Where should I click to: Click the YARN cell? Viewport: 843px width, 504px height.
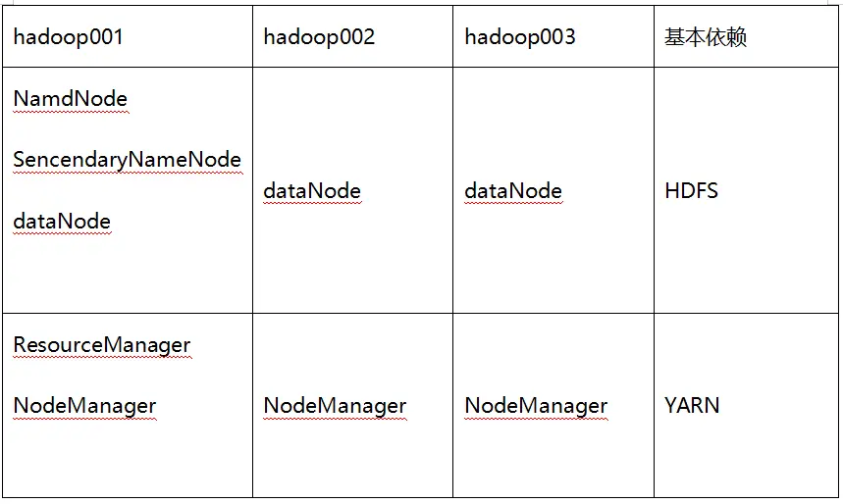[692, 406]
